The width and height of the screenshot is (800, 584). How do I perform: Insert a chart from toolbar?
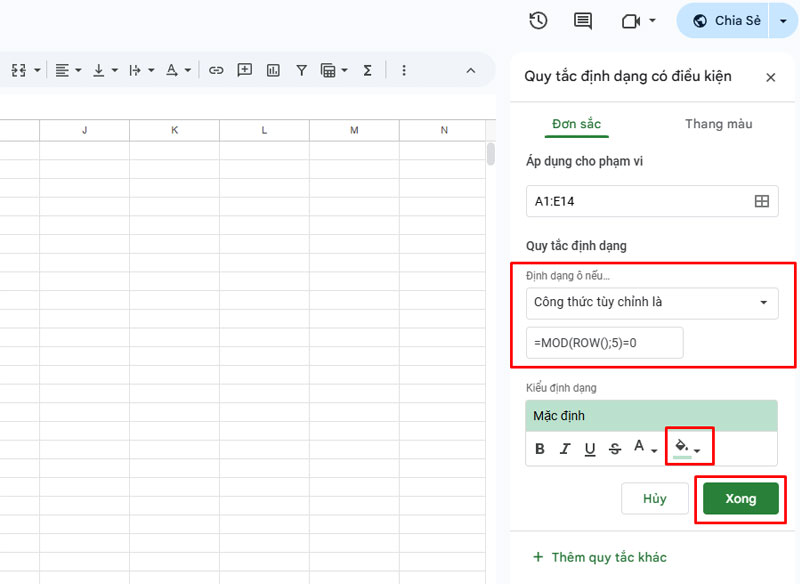[x=273, y=70]
